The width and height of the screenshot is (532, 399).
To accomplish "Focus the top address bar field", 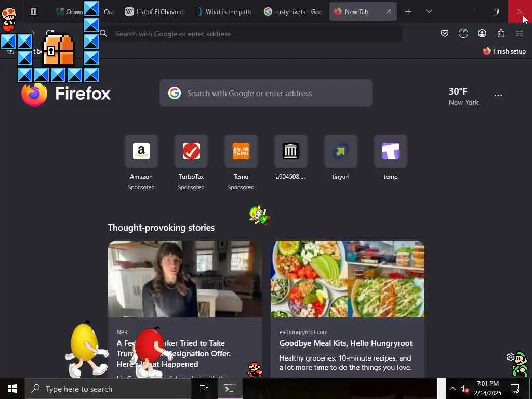I will click(x=249, y=34).
